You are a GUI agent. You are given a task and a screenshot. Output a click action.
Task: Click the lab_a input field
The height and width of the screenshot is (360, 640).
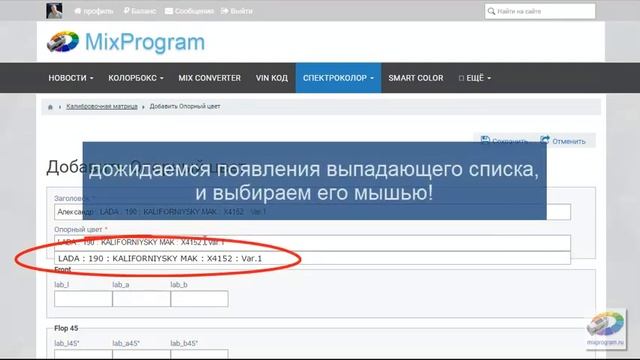(x=141, y=299)
